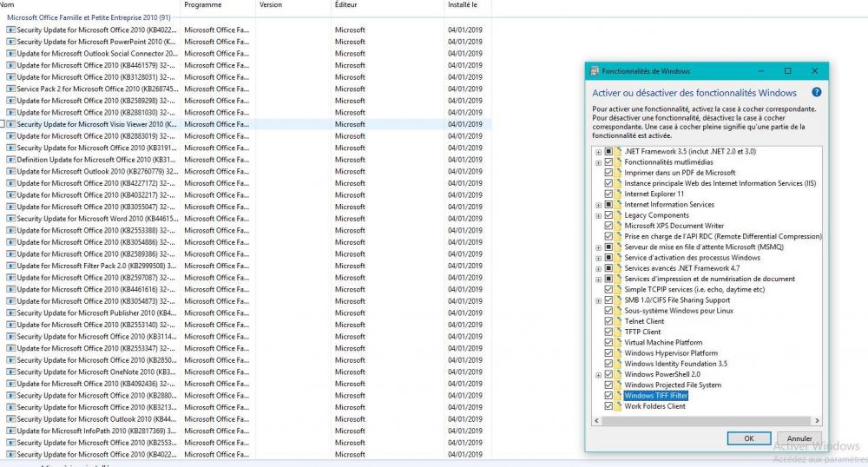The image size is (868, 467).
Task: Click the icon of update KB3128031 row
Action: point(10,77)
